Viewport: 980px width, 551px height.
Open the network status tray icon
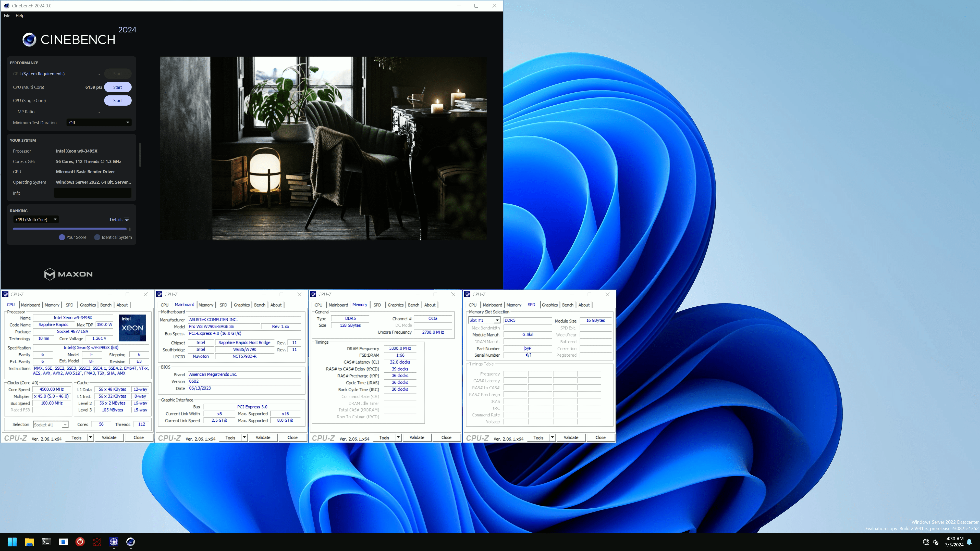[x=926, y=542]
